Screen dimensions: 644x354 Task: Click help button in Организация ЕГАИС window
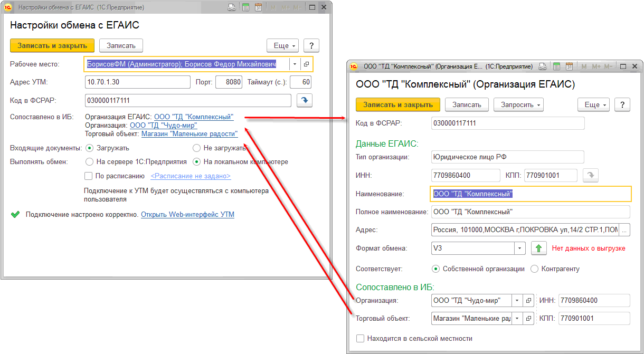tap(623, 104)
